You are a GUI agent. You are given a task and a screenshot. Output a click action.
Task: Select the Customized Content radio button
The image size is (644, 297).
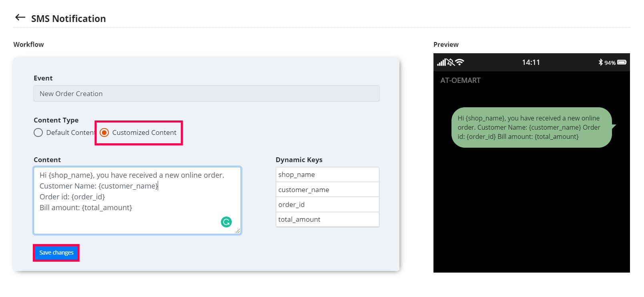tap(104, 132)
